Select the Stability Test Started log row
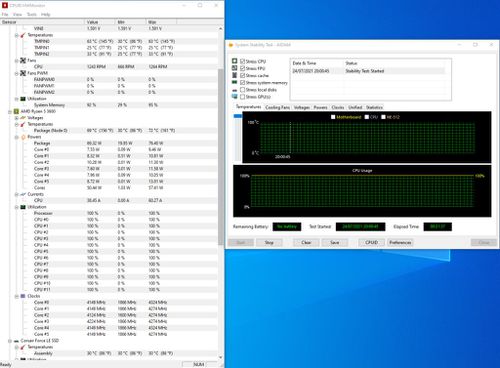This screenshot has height=368, width=500. pyautogui.click(x=368, y=71)
